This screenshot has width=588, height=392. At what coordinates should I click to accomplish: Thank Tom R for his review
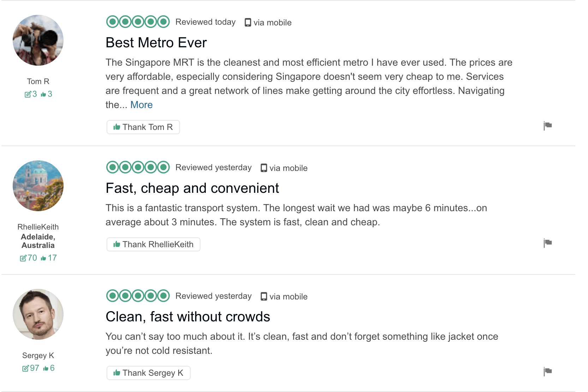tap(143, 127)
